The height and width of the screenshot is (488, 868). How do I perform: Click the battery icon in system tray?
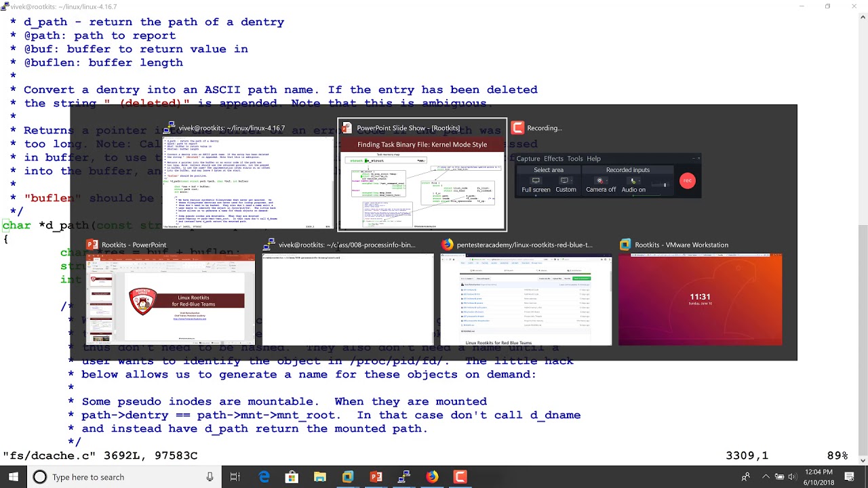(778, 477)
